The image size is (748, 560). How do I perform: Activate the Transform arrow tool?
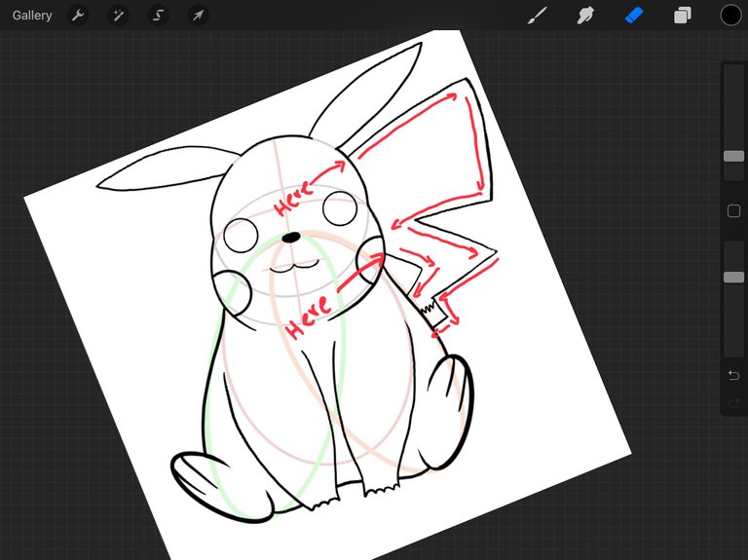(198, 16)
